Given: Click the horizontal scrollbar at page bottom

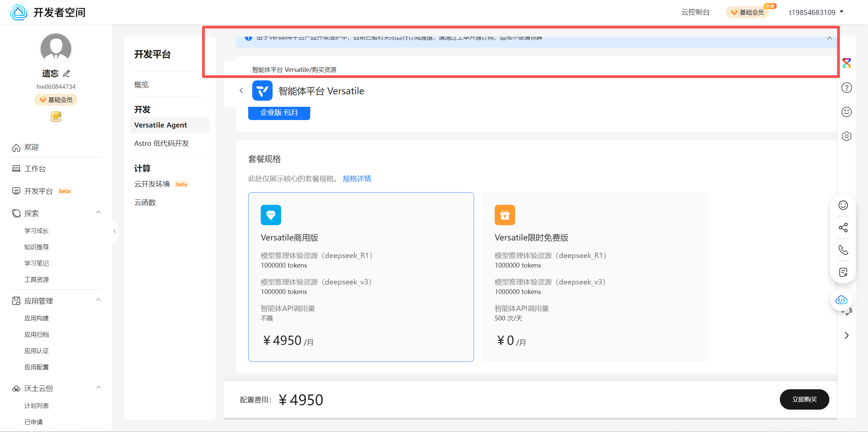Looking at the screenshot, I should [x=530, y=419].
